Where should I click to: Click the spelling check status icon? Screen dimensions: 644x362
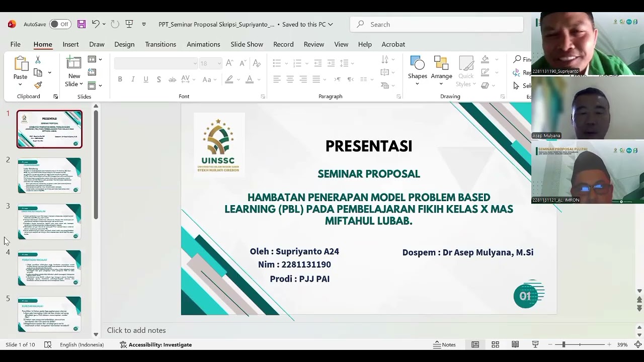coord(48,344)
